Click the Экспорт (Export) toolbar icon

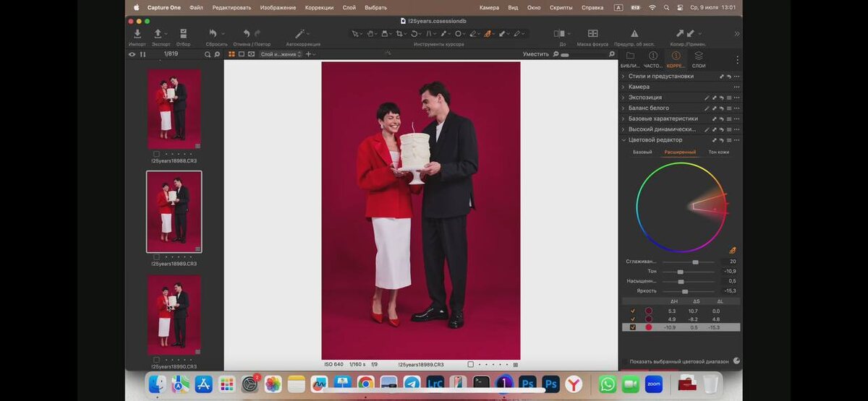(x=158, y=34)
